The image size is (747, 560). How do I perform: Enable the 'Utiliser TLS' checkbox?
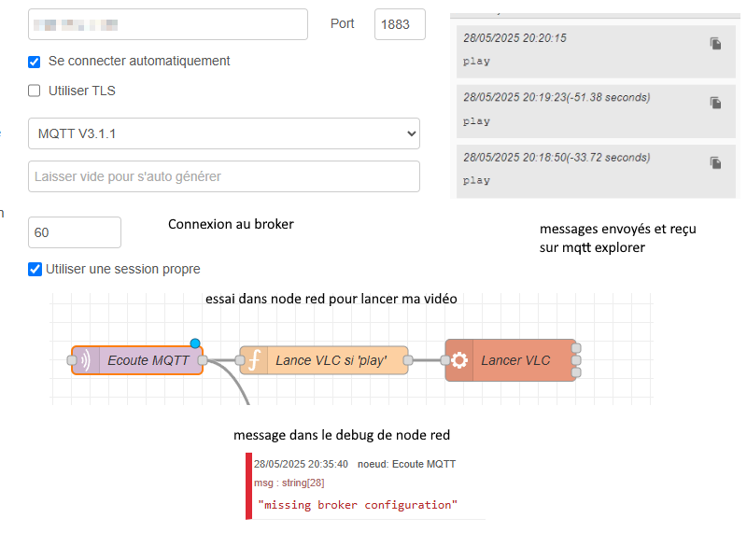(35, 91)
